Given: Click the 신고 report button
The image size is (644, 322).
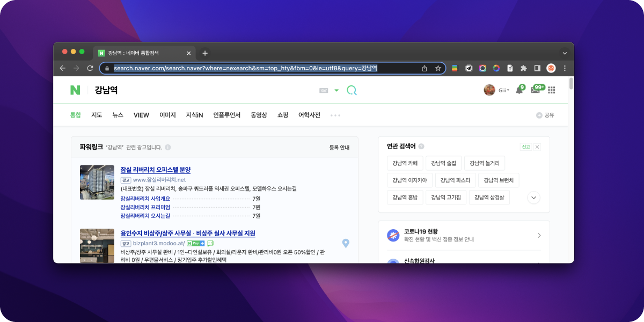Looking at the screenshot, I should pyautogui.click(x=525, y=147).
